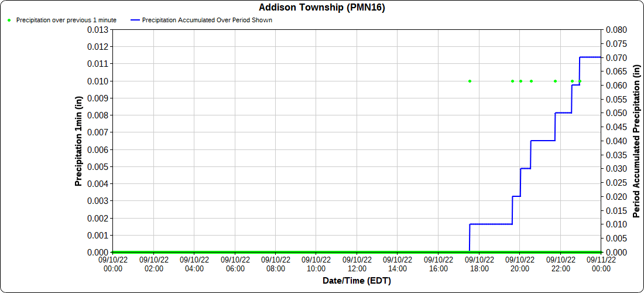644x293 pixels.
Task: Select the last green precipitation point near 23:00
Action: (x=580, y=81)
